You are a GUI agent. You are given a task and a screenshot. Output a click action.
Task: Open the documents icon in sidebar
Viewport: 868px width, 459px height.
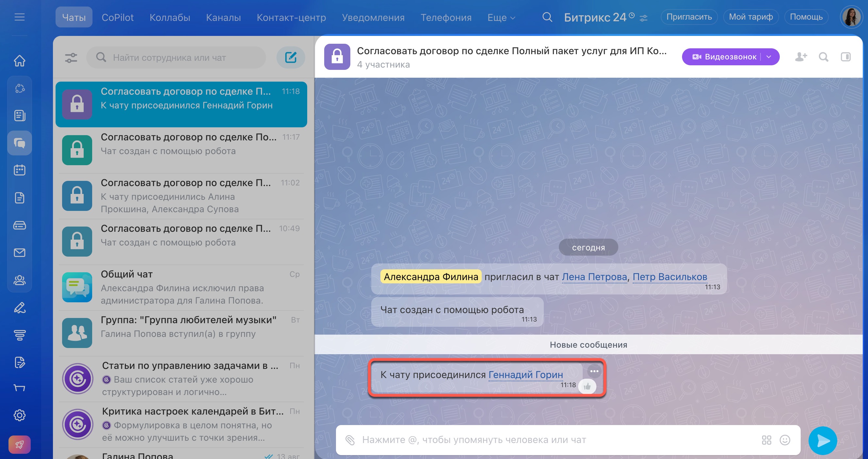point(20,198)
